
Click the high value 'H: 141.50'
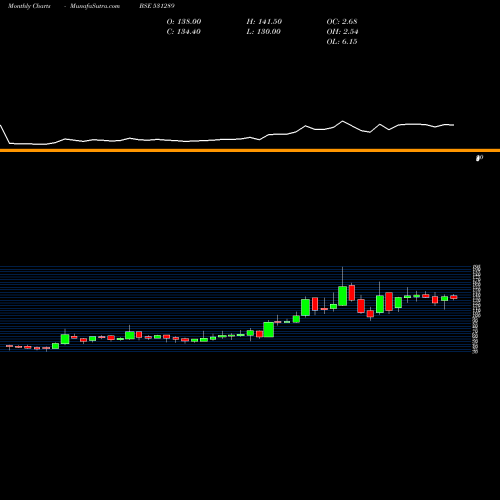click(264, 22)
